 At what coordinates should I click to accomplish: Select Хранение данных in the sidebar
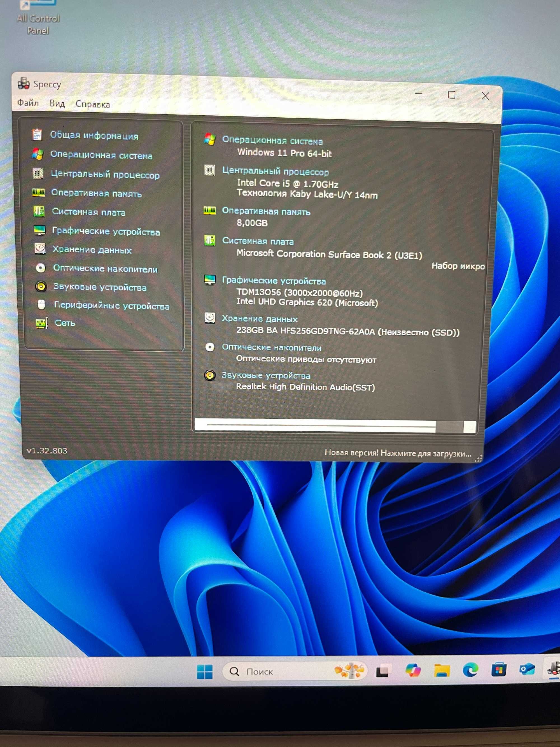tap(92, 250)
